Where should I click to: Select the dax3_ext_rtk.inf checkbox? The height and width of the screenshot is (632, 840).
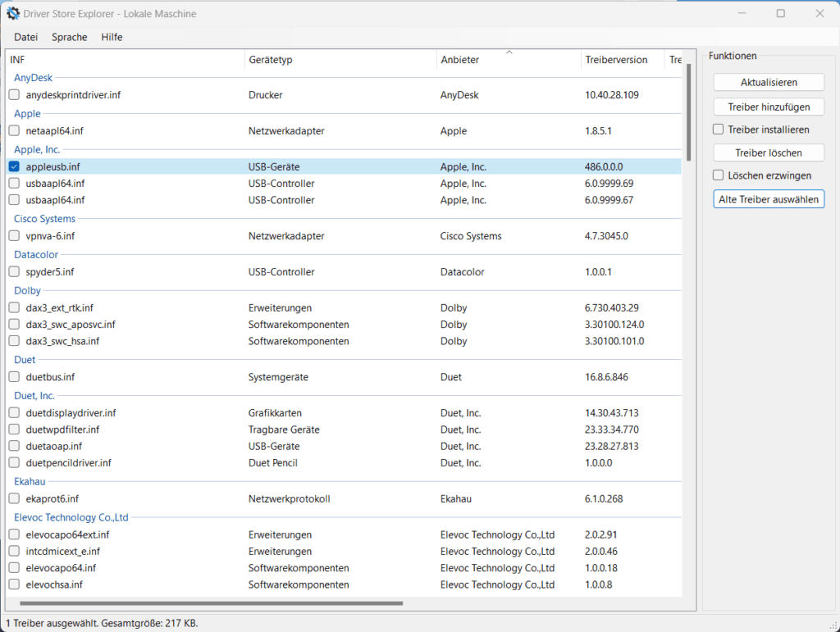pyautogui.click(x=15, y=307)
